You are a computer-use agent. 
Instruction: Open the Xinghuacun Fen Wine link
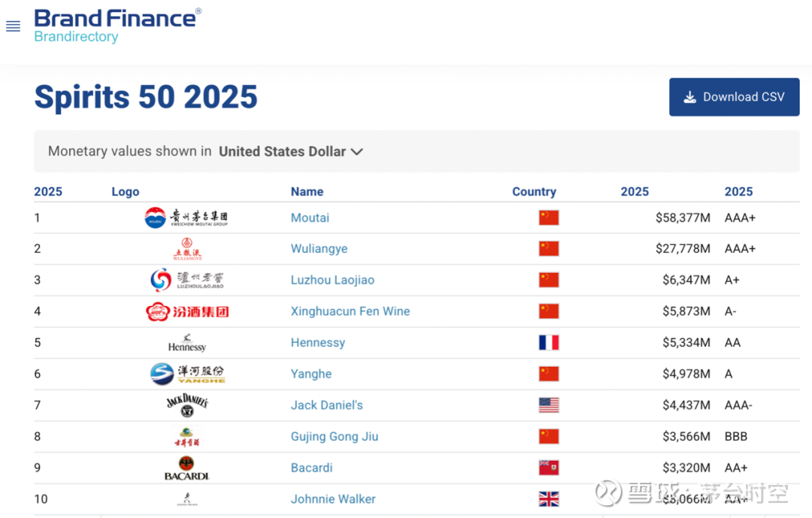pyautogui.click(x=350, y=311)
